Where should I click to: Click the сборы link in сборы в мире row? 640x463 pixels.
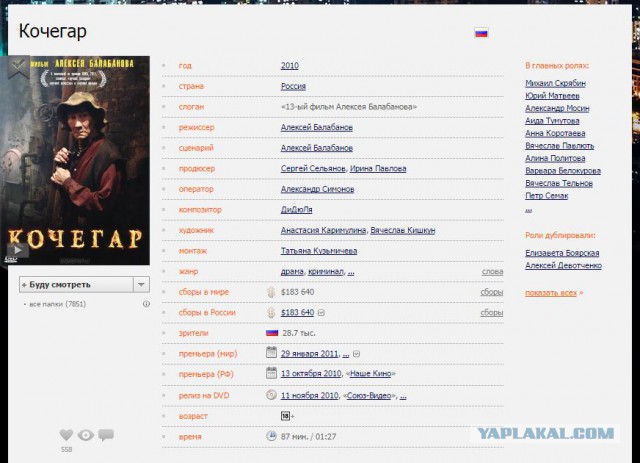click(492, 292)
